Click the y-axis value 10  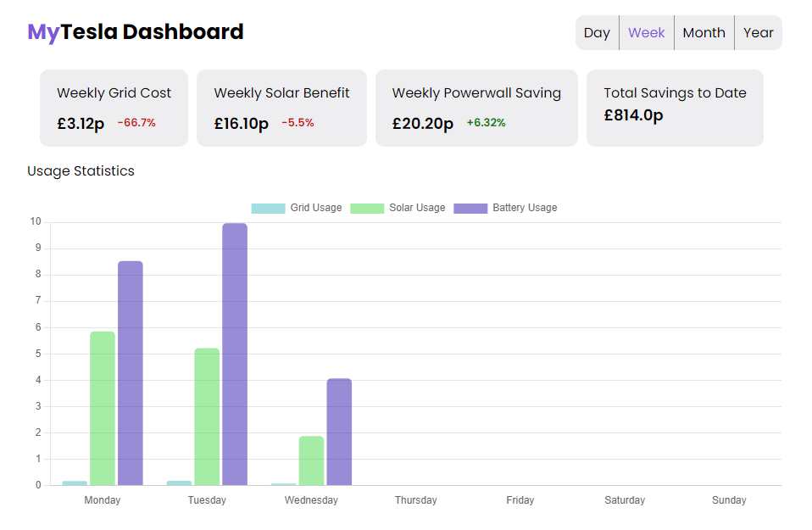36,221
